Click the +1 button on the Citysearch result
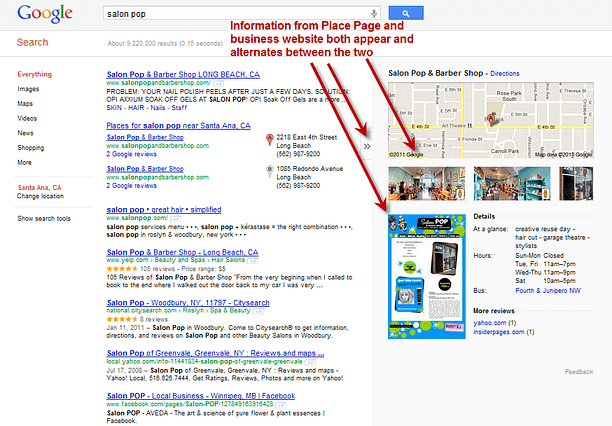 pos(258,311)
